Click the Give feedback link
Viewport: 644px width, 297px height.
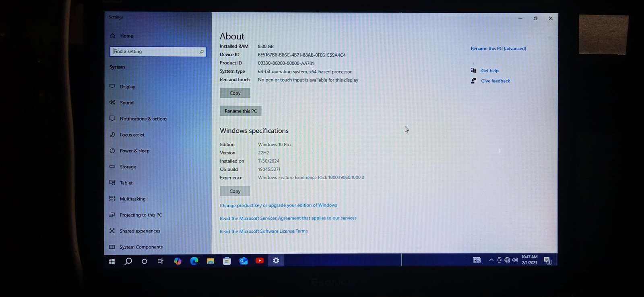point(495,81)
